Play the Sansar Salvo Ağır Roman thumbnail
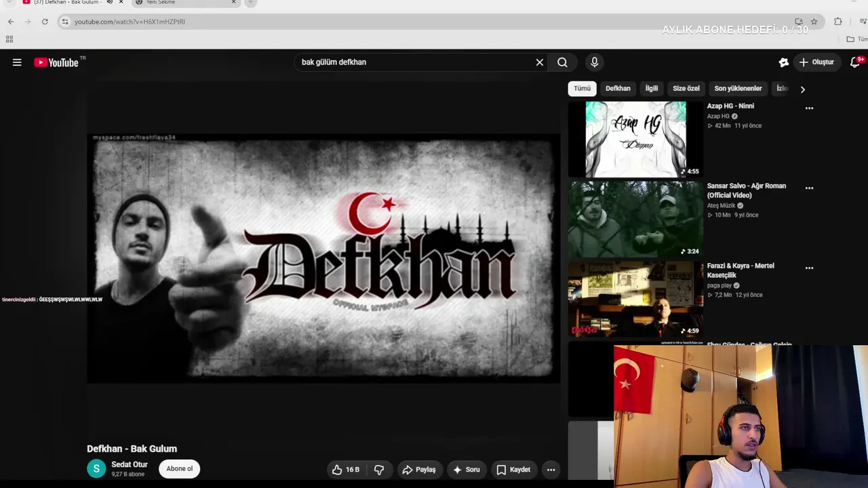This screenshot has height=488, width=868. point(636,220)
